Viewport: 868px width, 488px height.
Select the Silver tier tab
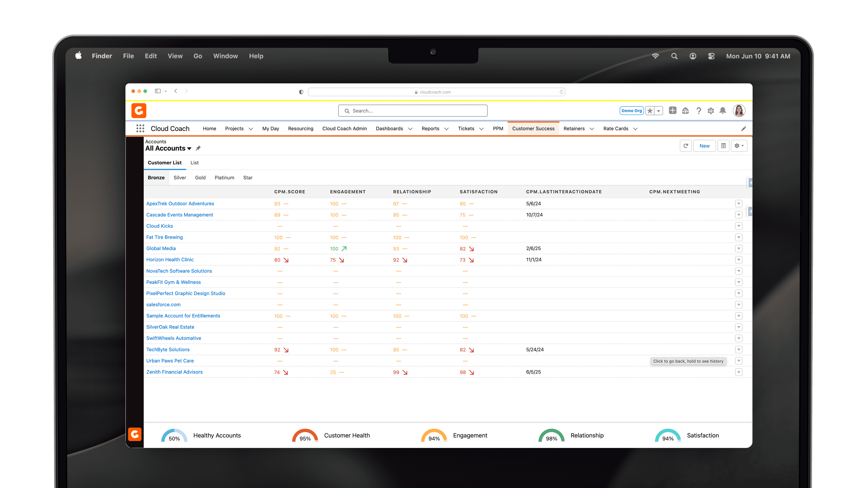[x=180, y=178]
